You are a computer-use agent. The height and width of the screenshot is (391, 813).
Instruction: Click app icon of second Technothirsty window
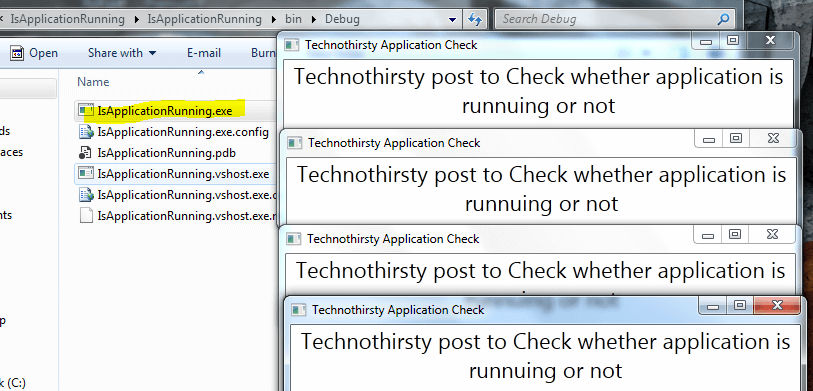pos(295,143)
